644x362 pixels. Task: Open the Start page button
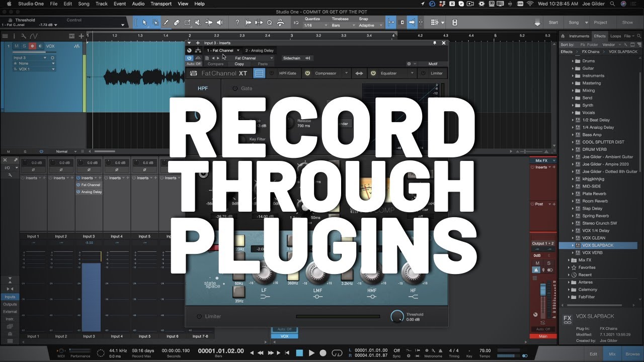coord(553,23)
